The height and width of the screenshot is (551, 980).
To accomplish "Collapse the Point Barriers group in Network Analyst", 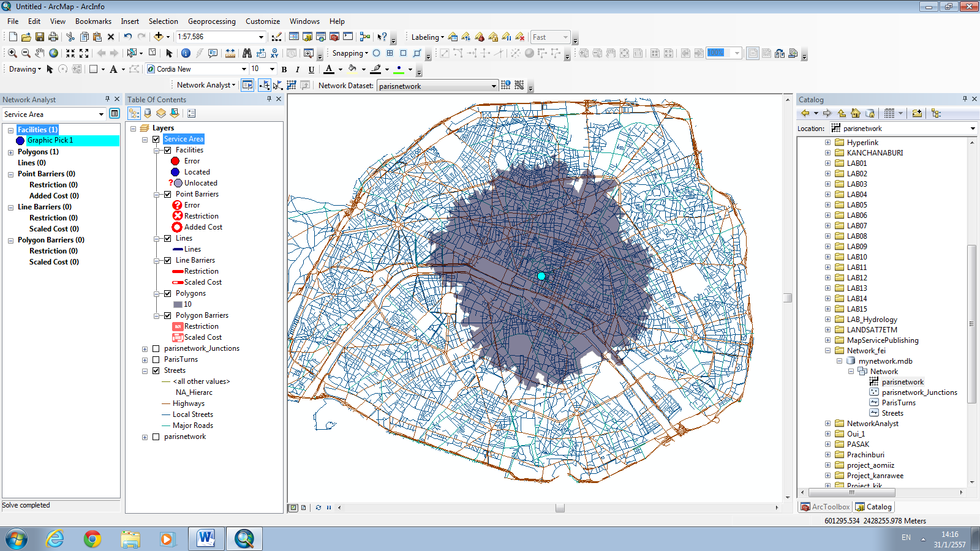I will [9, 174].
